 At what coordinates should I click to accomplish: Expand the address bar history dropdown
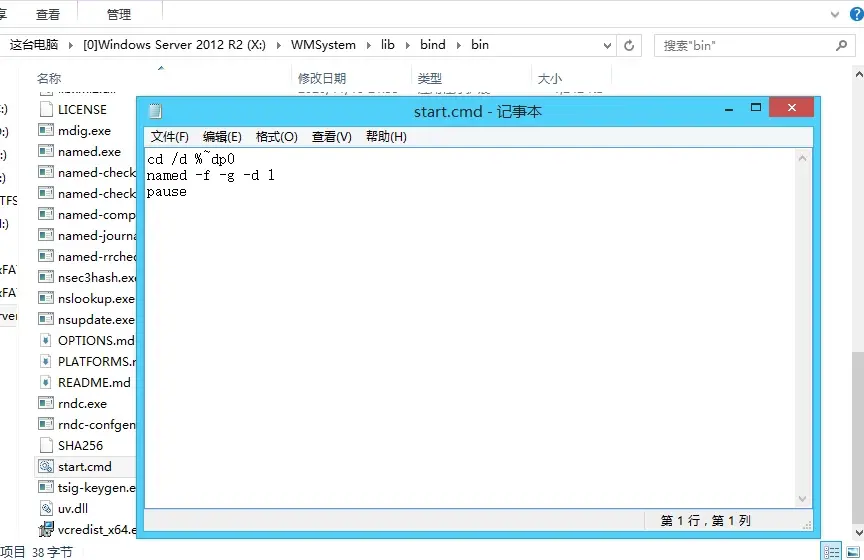click(607, 45)
